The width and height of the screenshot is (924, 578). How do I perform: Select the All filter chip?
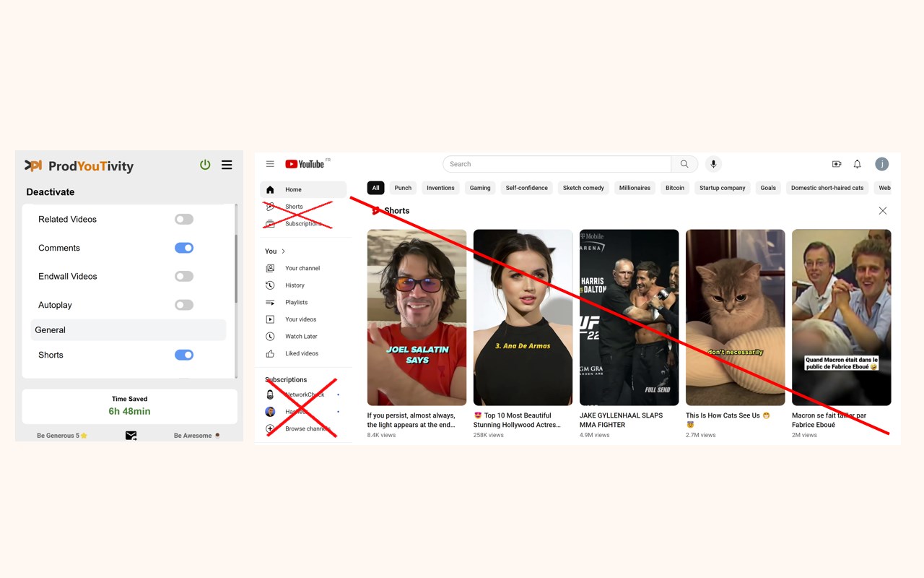pyautogui.click(x=375, y=188)
